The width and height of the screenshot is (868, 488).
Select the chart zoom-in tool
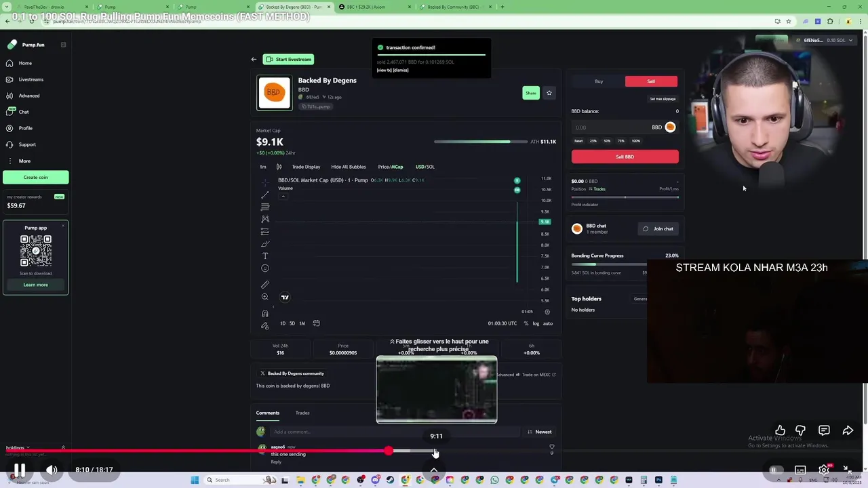coord(265,297)
